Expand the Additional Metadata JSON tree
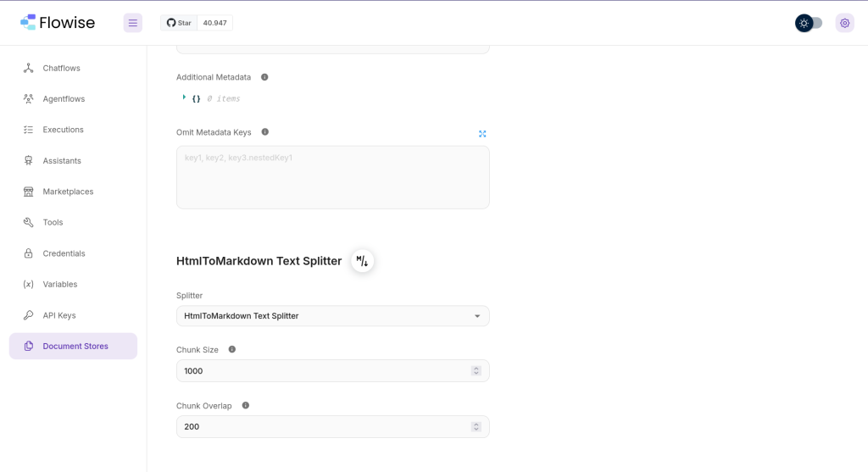Image resolution: width=868 pixels, height=472 pixels. click(184, 97)
